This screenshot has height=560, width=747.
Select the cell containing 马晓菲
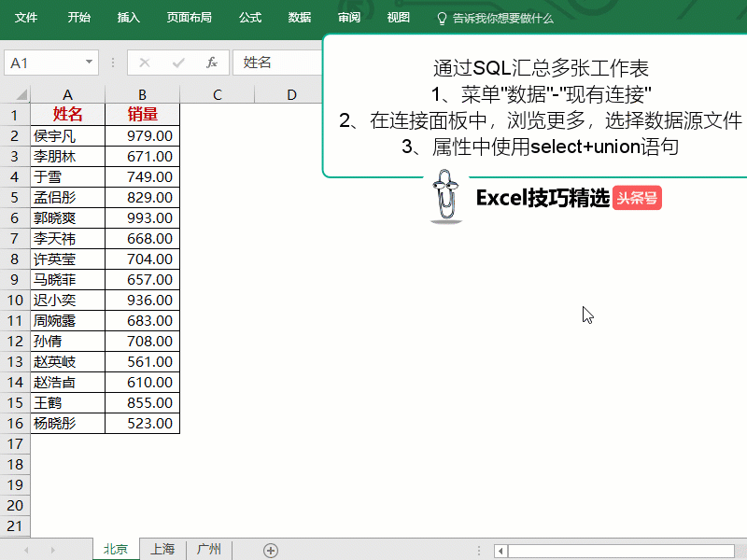67,279
